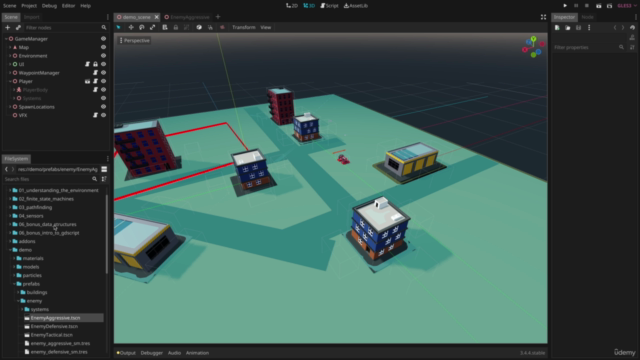
Task: Open Player node scene instance icon
Action: (x=87, y=81)
